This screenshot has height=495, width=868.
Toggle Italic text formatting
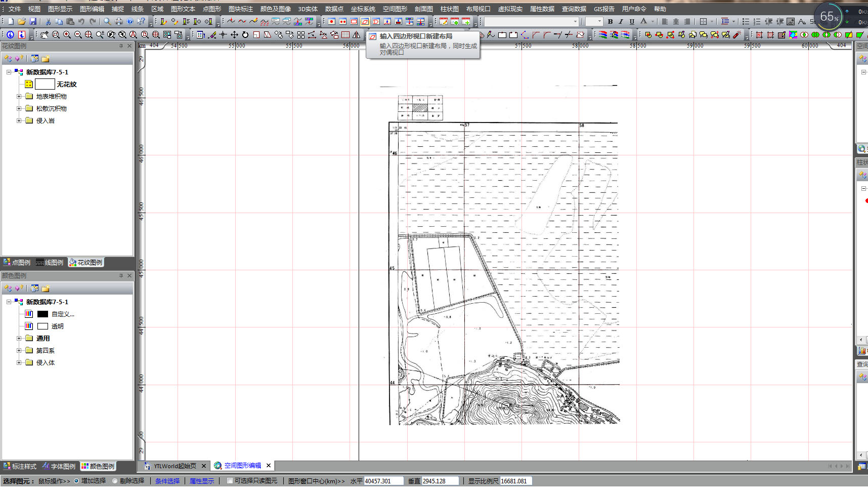click(621, 22)
